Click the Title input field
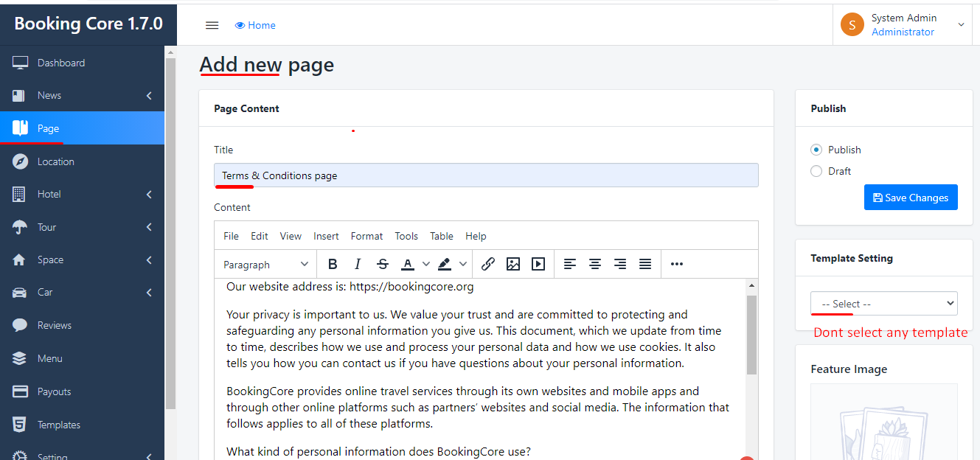Screen dimensions: 980x460 486,175
